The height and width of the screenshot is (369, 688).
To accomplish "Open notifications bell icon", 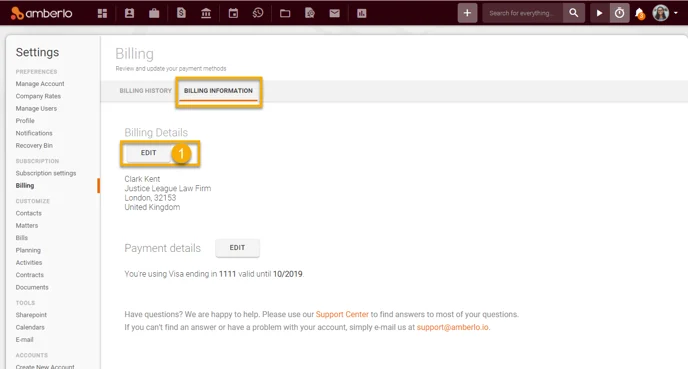I will (640, 13).
